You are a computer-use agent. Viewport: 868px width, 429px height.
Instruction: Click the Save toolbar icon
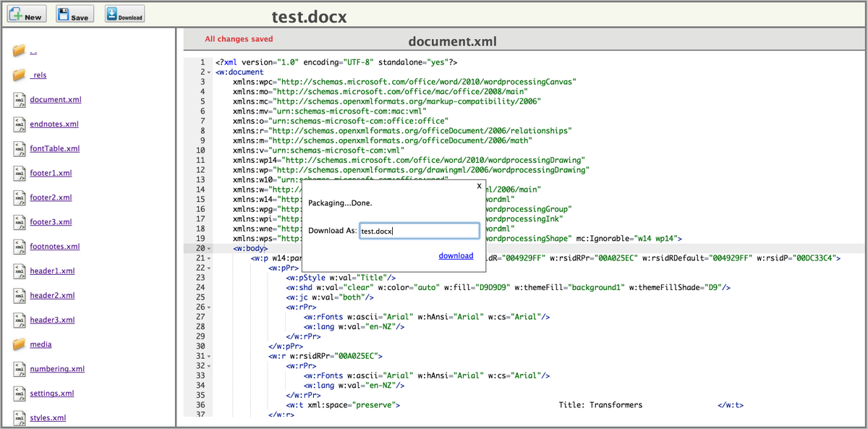click(64, 12)
